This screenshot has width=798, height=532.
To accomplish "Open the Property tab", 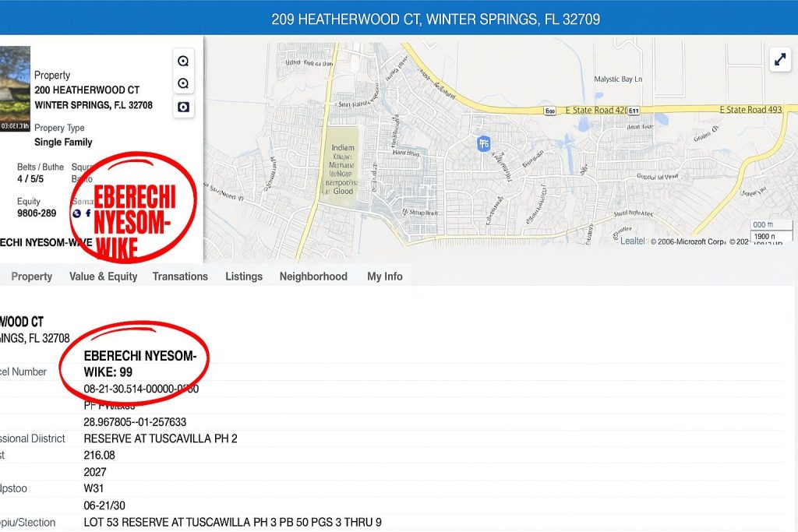I will (x=31, y=277).
